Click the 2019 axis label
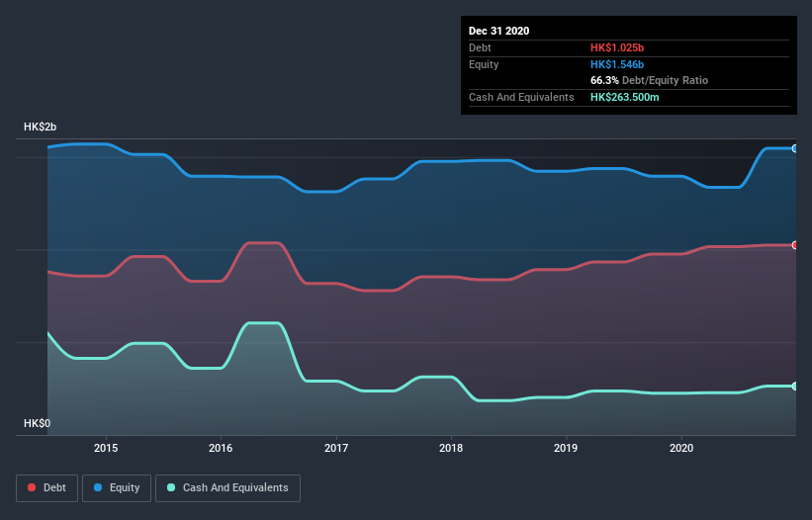The height and width of the screenshot is (520, 812). [x=566, y=448]
